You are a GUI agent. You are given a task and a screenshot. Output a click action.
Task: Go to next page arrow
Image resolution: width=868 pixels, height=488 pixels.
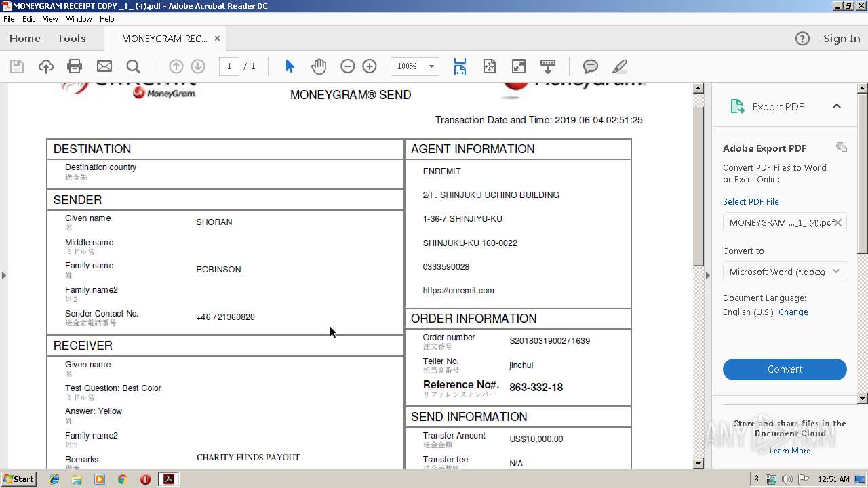coord(198,66)
